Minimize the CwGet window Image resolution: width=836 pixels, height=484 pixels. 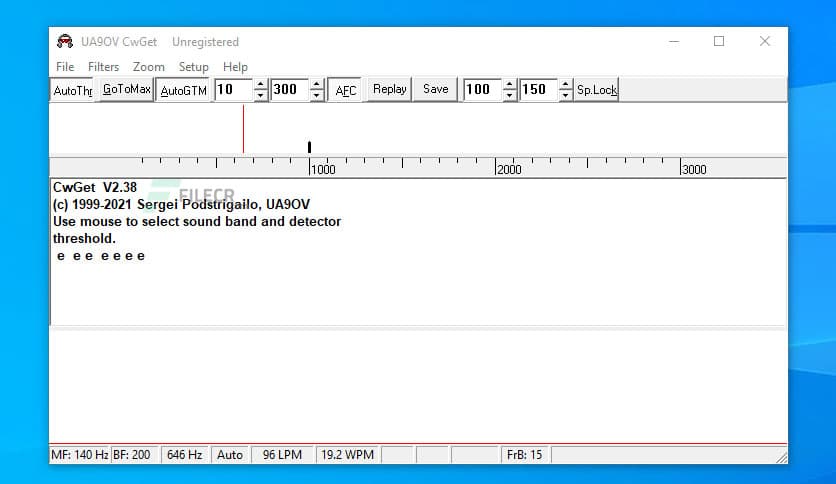[674, 41]
